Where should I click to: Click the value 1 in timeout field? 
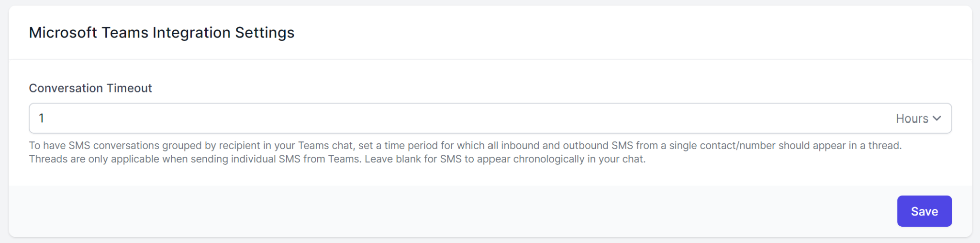pos(42,118)
